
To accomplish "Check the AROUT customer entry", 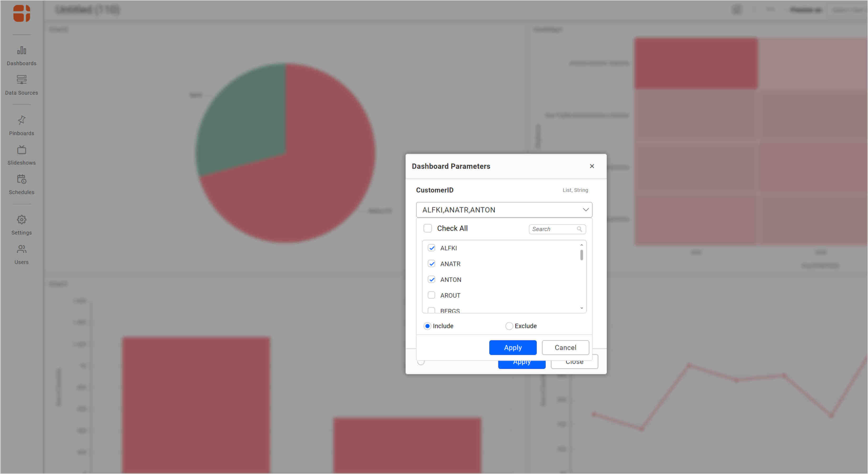I will pos(432,295).
